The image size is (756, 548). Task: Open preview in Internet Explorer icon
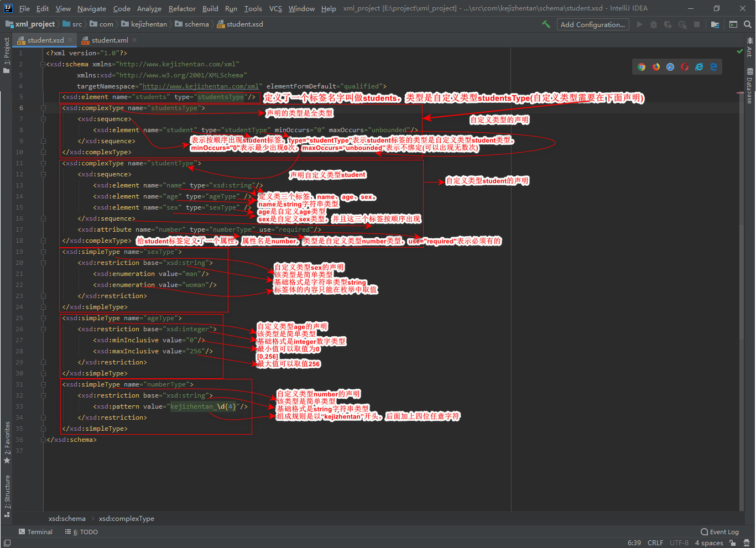coord(699,67)
